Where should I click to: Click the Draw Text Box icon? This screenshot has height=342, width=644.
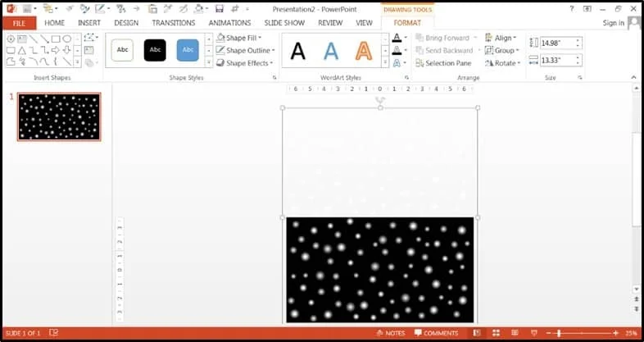coord(88,50)
